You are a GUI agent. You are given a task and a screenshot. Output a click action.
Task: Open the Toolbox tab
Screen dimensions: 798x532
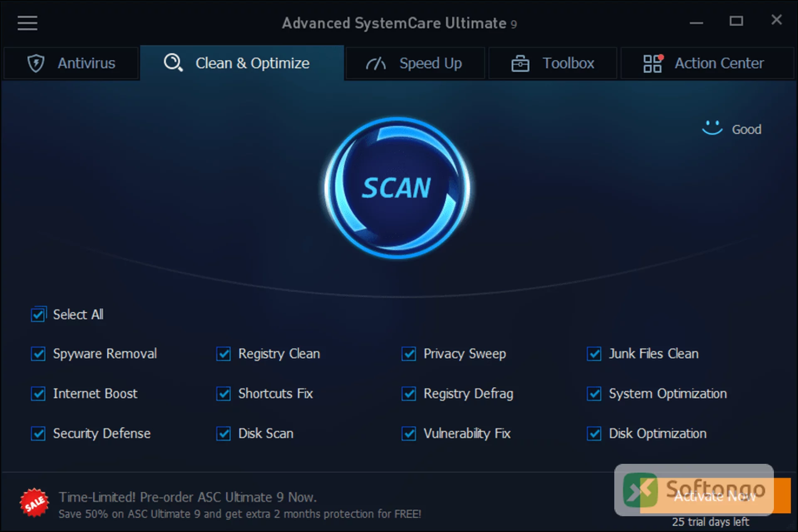coord(552,63)
